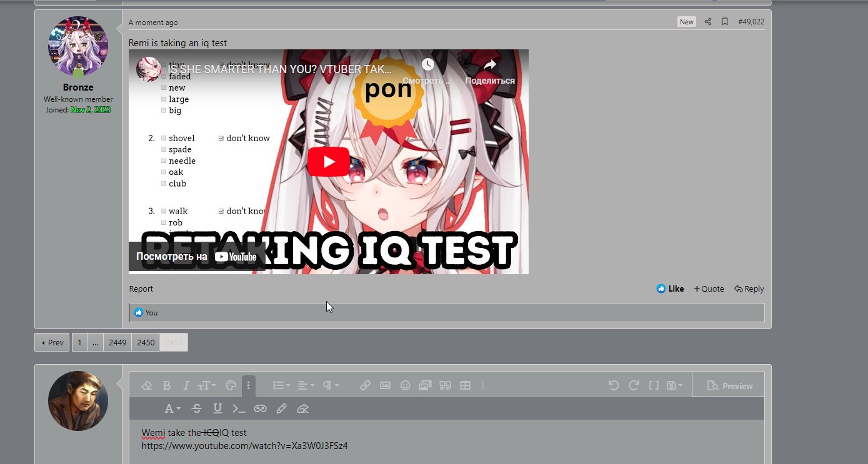Viewport: 868px width, 464px height.
Task: Click the eraser-with-line icon in second row
Action: 302,408
